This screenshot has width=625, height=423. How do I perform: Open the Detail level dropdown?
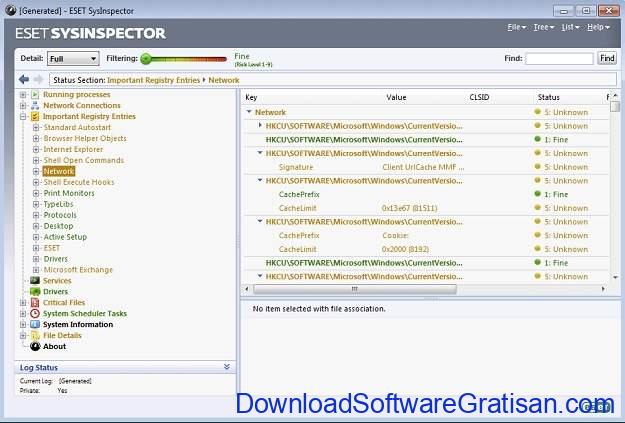73,59
